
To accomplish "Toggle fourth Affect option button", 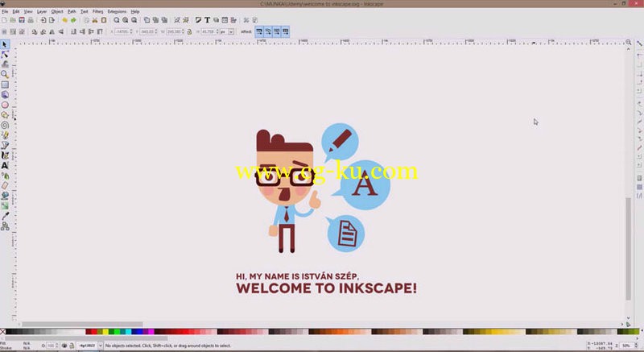I will coord(285,31).
